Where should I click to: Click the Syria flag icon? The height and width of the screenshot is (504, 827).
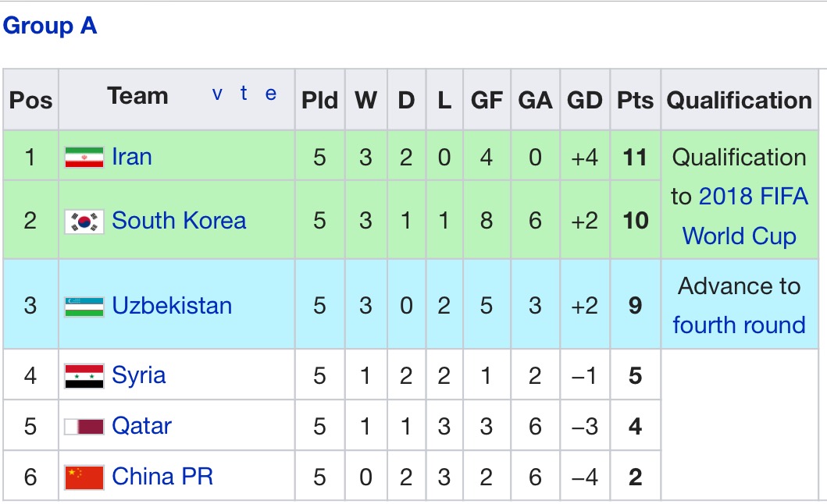pyautogui.click(x=84, y=375)
